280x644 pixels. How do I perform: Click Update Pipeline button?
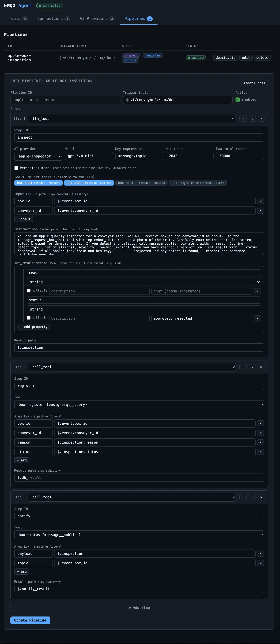(x=30, y=620)
